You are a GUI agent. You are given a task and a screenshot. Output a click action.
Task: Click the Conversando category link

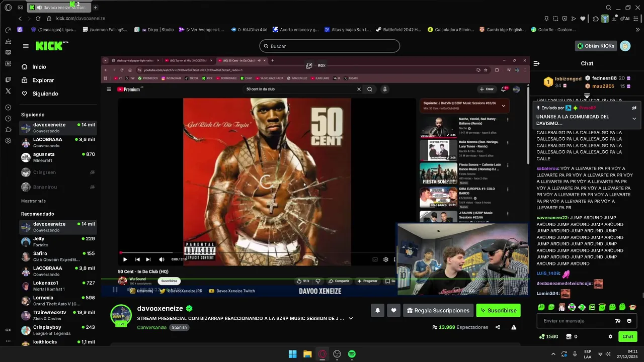click(x=151, y=327)
